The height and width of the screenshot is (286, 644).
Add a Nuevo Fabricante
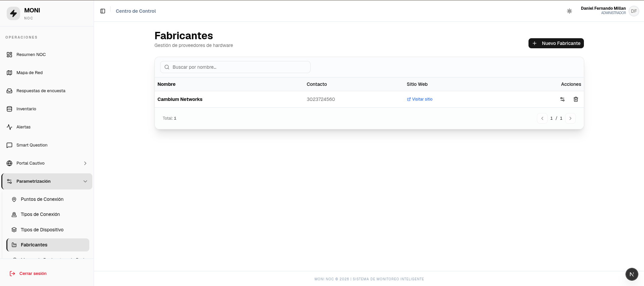pos(556,43)
